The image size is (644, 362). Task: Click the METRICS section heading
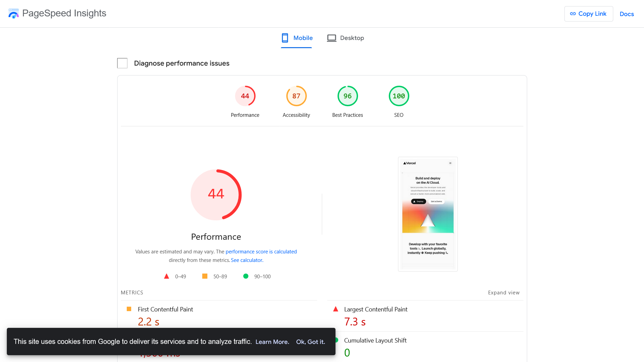[132, 293]
